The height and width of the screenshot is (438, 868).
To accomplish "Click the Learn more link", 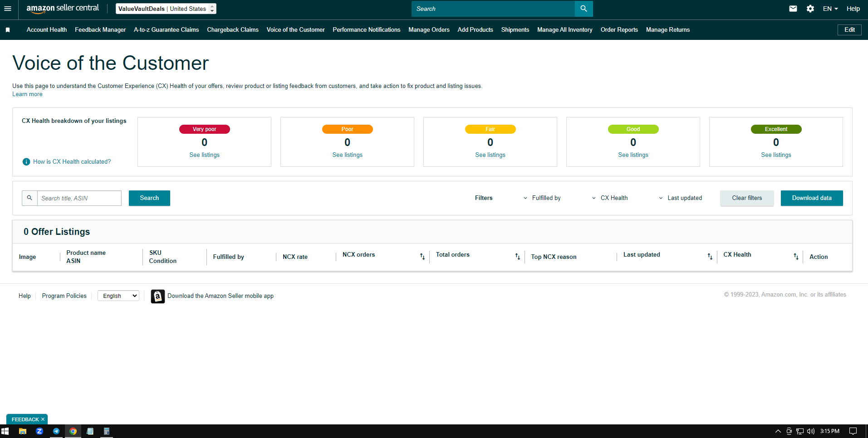I will pos(27,94).
